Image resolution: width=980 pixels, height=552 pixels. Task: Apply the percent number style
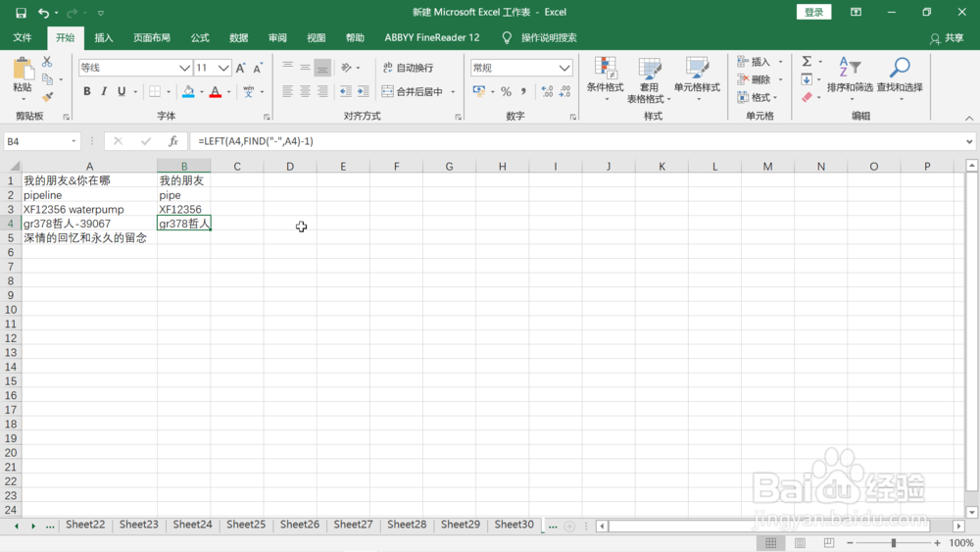click(x=506, y=91)
